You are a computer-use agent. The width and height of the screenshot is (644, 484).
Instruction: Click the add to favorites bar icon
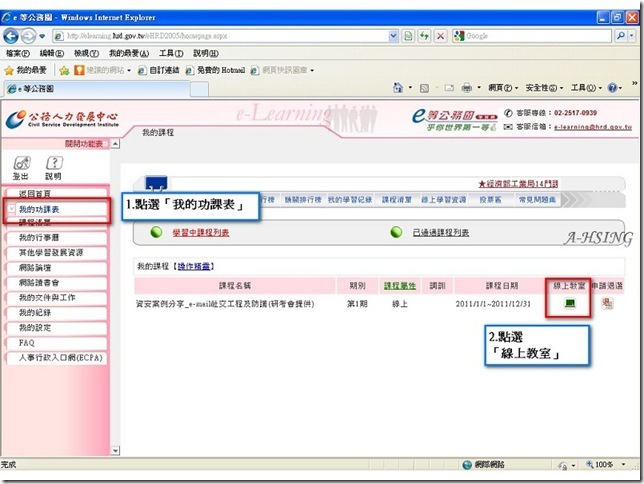tap(64, 71)
